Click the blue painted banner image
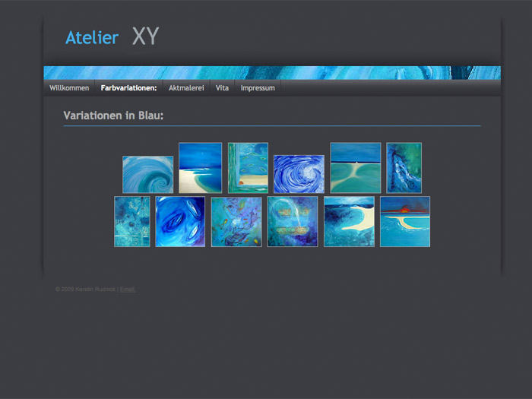The image size is (532, 399). (x=272, y=73)
